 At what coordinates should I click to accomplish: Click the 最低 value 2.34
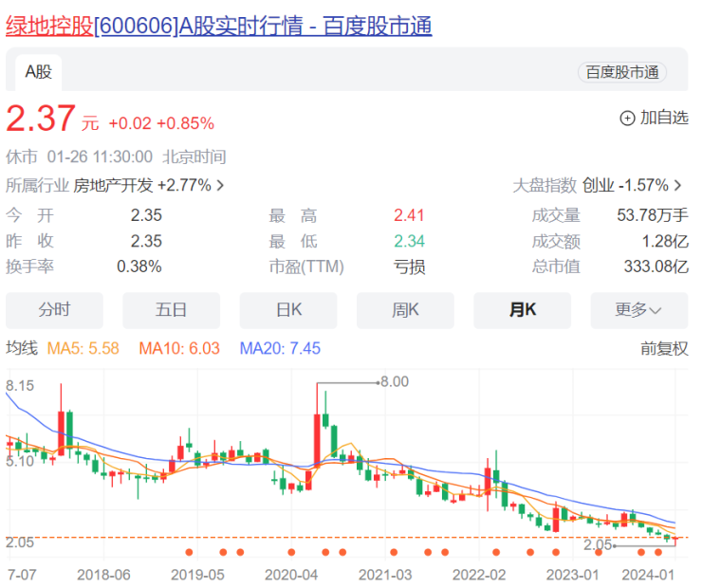click(x=409, y=242)
